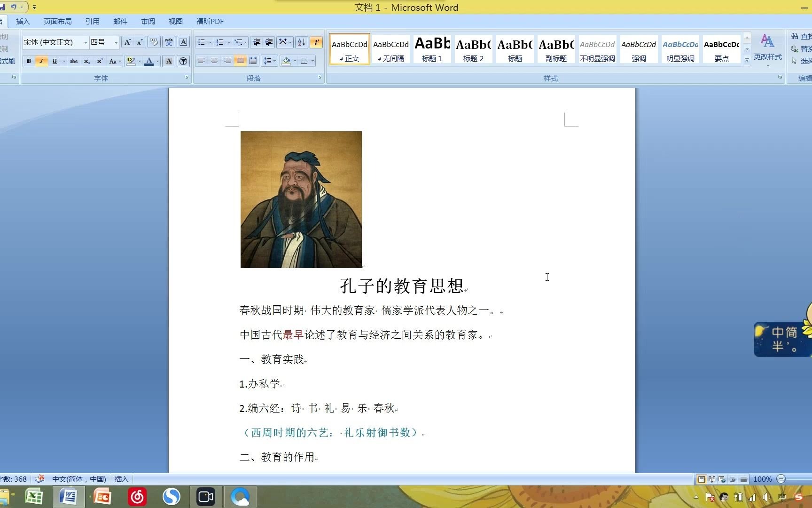
Task: Open highlight color dropdown arrow
Action: click(140, 61)
